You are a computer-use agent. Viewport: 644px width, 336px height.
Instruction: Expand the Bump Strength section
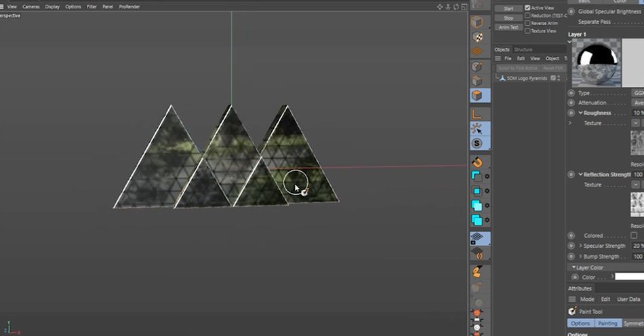[581, 256]
